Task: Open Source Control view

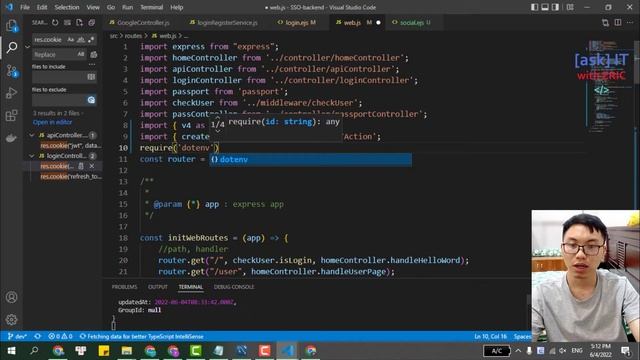Action: point(11,71)
